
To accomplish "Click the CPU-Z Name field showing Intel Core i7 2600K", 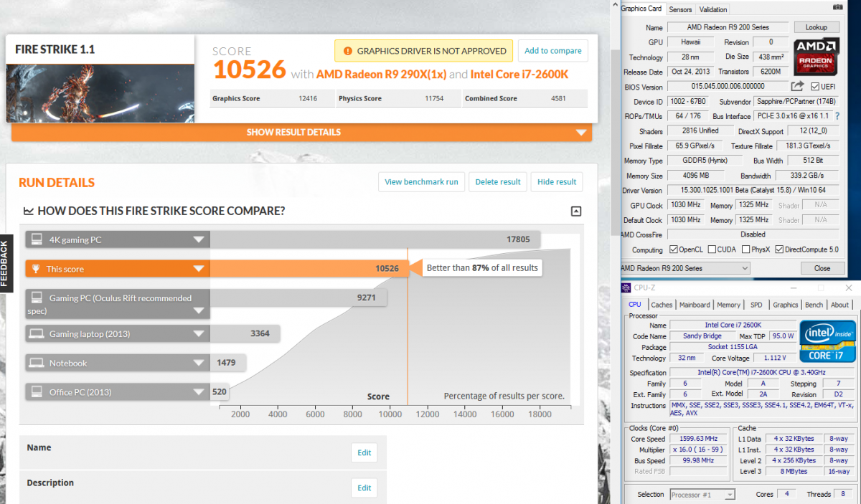I will click(x=733, y=325).
